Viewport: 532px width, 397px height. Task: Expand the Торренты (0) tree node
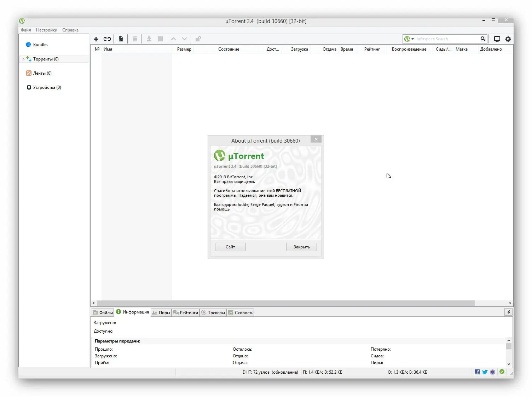(x=23, y=59)
